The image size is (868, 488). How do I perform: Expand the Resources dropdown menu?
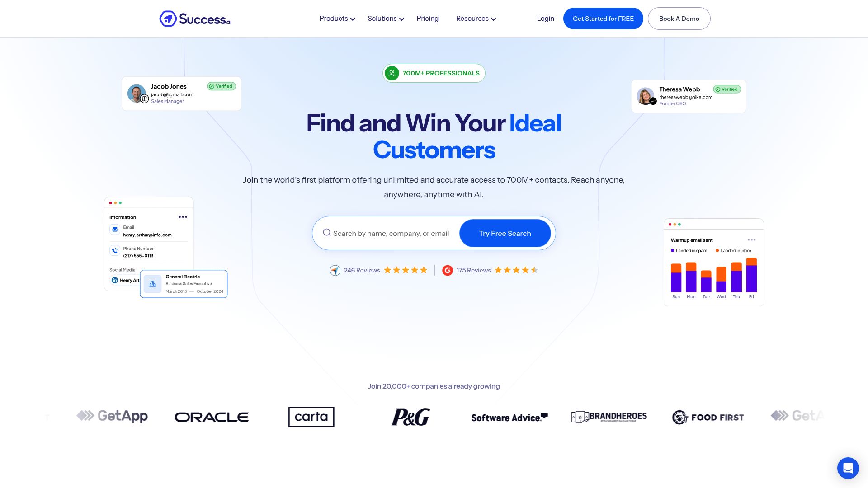click(x=476, y=19)
